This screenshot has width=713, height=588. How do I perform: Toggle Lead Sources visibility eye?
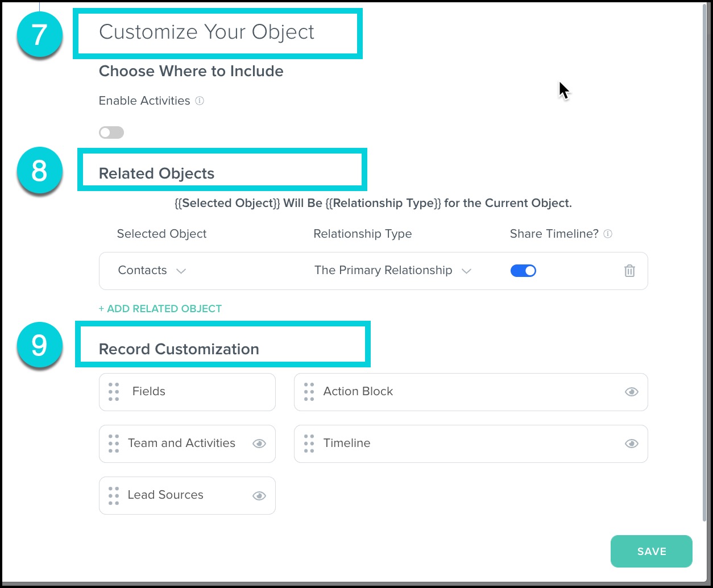pos(259,495)
